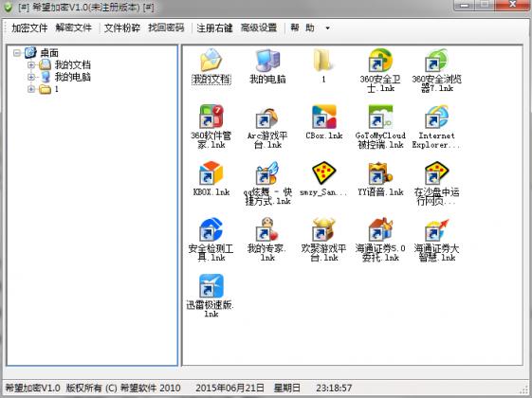Select the 海通证券5.0委托.lnk shortcut

380,229
